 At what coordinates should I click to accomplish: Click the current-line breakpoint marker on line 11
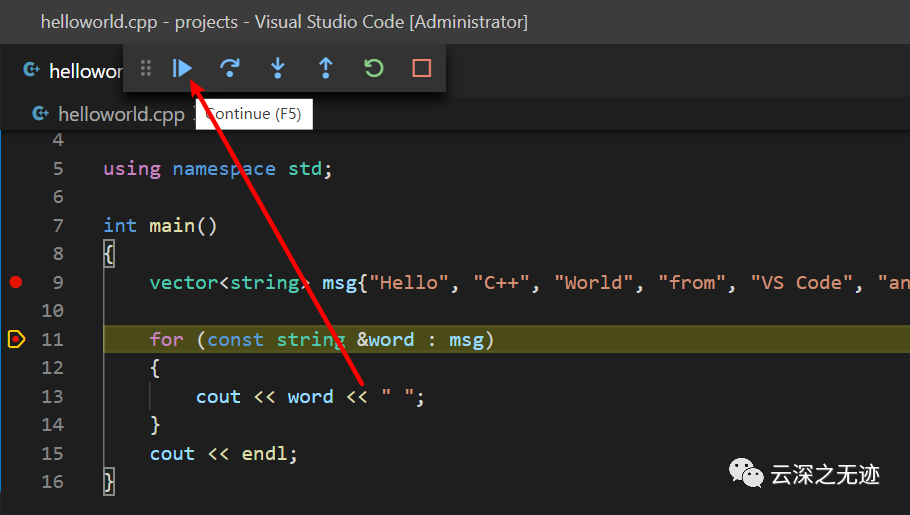click(x=16, y=339)
